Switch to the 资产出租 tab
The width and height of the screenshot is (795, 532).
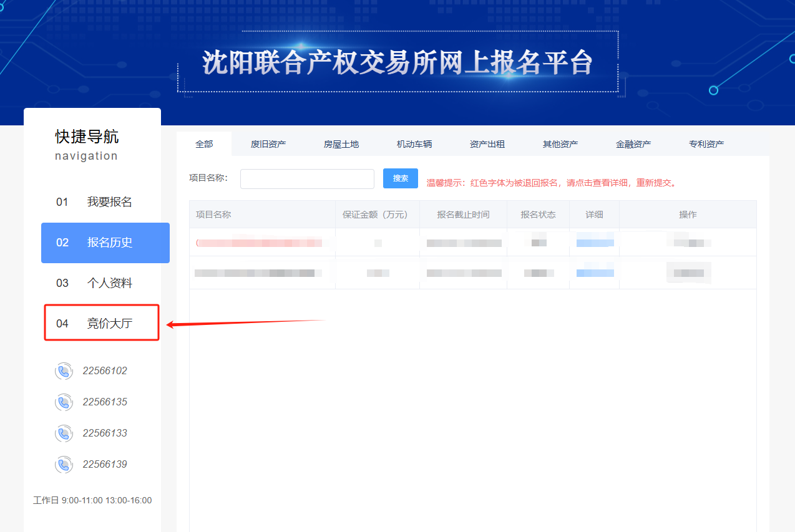[x=487, y=144]
